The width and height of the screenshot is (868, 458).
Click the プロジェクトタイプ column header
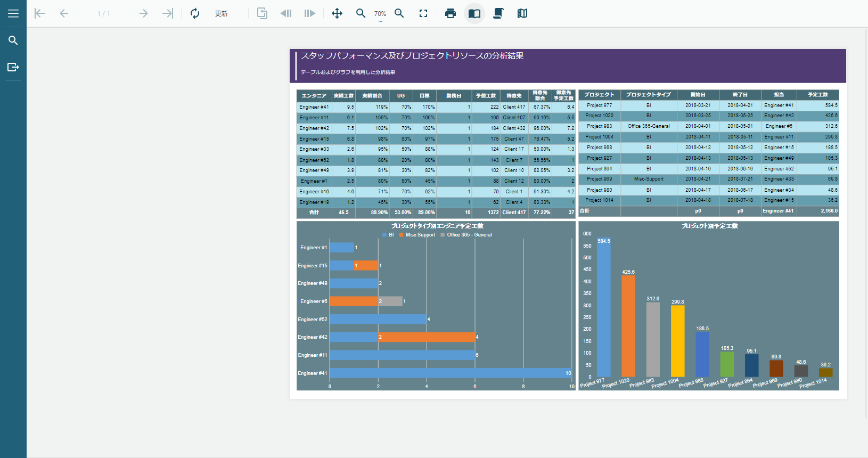pyautogui.click(x=649, y=95)
